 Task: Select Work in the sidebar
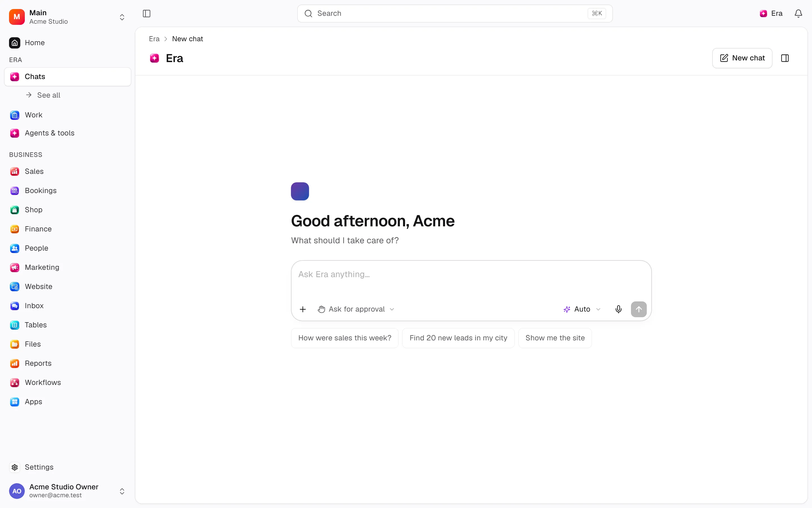(x=68, y=115)
